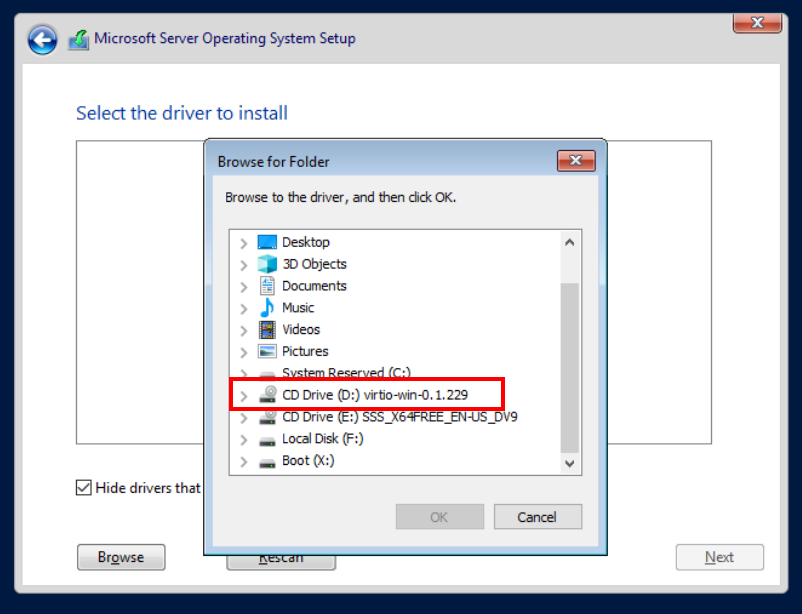Click the 3D Objects cube icon

pos(267,264)
